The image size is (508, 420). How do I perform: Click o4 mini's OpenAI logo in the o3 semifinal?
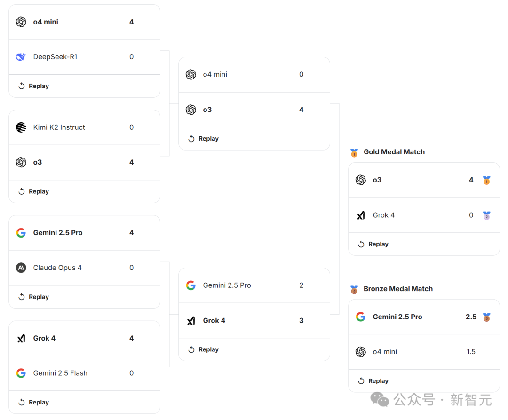click(191, 74)
